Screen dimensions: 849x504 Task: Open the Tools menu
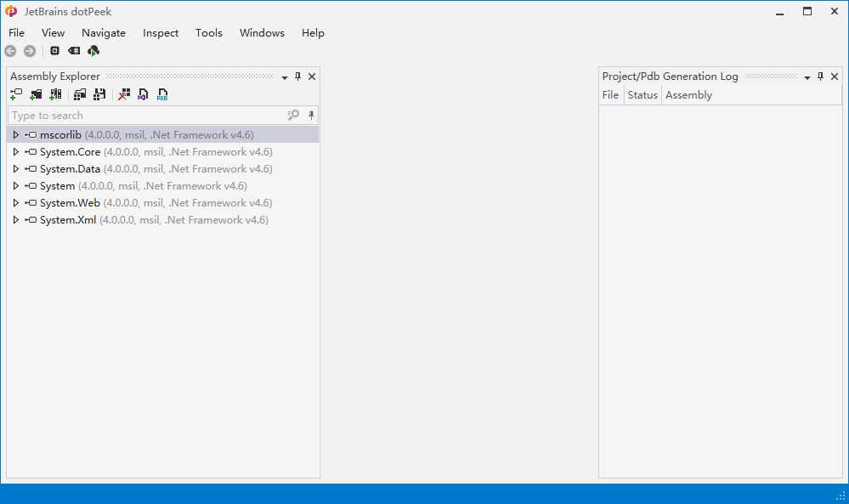click(208, 33)
